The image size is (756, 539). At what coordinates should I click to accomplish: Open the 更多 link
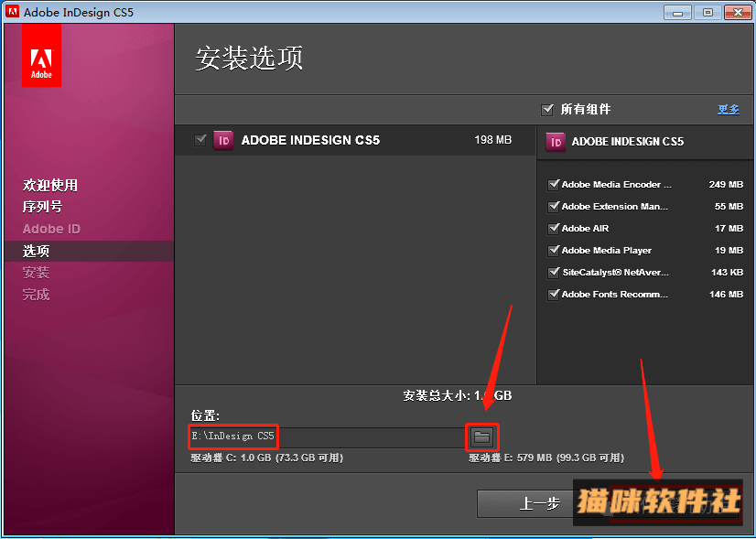click(728, 110)
